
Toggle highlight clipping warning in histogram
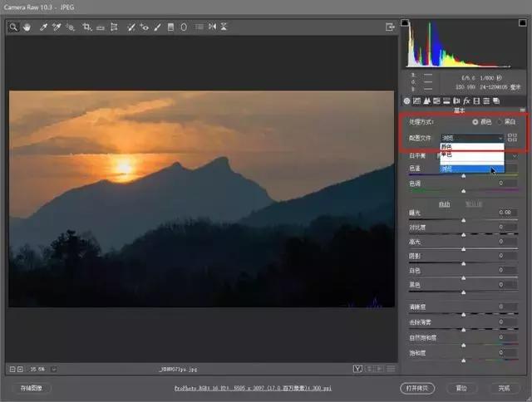point(522,22)
